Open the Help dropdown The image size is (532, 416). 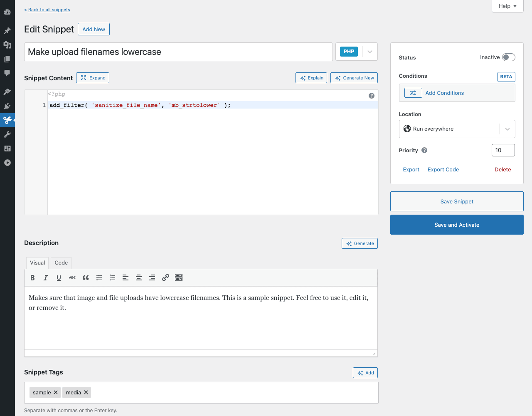click(507, 6)
